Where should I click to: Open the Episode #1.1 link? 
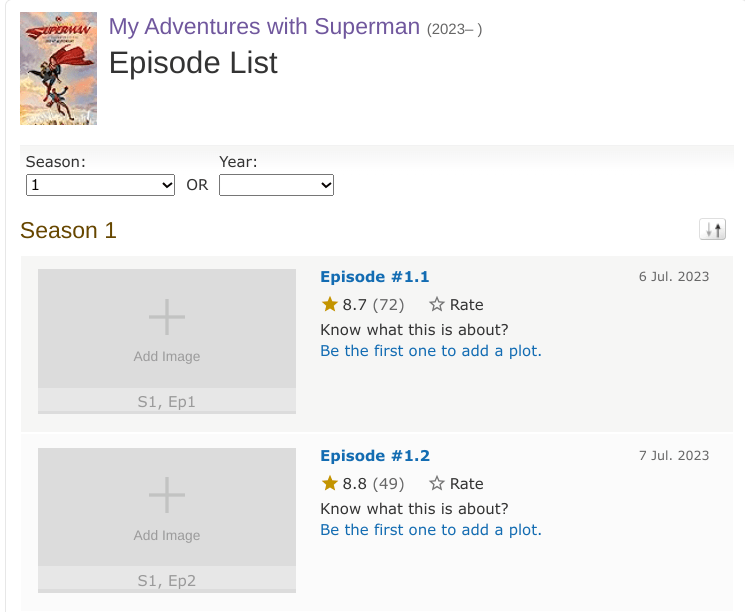coord(375,277)
